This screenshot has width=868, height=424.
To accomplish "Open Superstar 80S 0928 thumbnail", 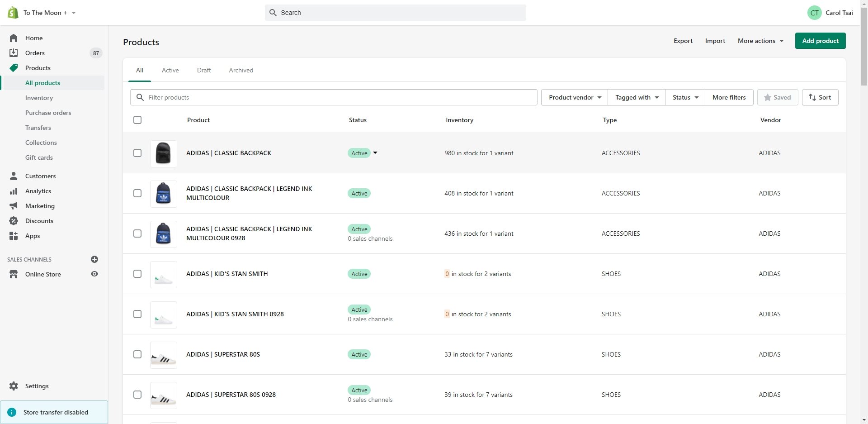I will coord(163,395).
